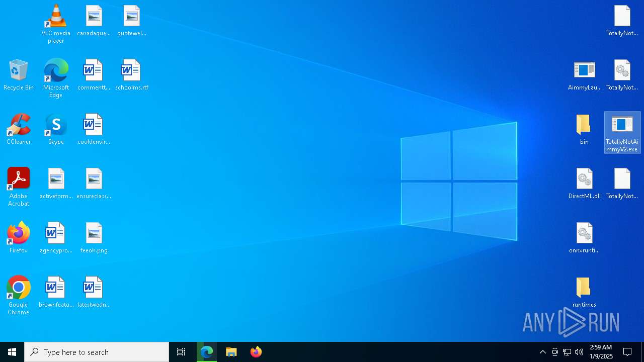
Task: Open the Recycle Bin icon
Action: tap(19, 75)
